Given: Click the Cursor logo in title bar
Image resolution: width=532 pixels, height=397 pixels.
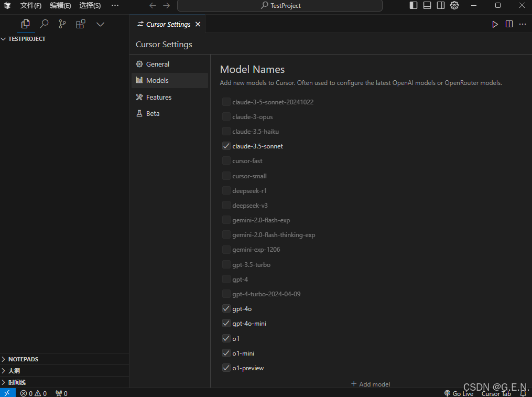Looking at the screenshot, I should click(x=7, y=5).
